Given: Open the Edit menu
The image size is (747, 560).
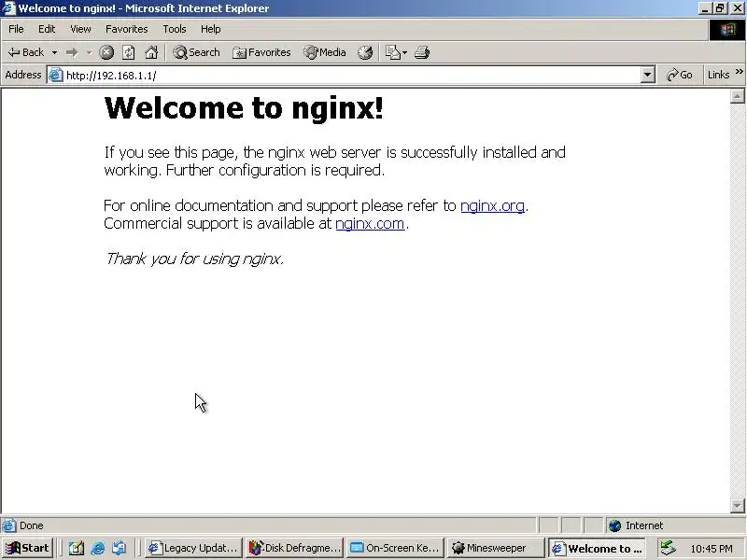Looking at the screenshot, I should [47, 29].
